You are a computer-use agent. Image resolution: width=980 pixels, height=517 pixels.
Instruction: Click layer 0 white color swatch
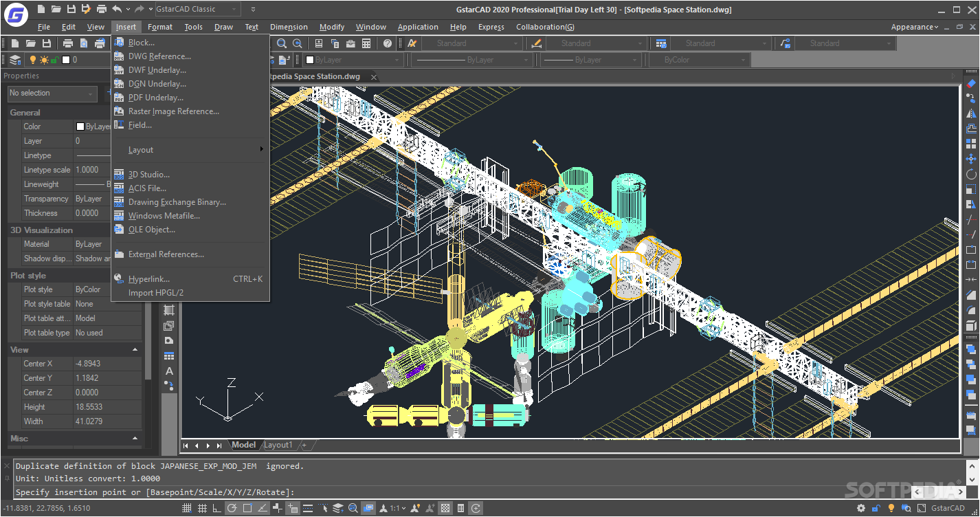pyautogui.click(x=66, y=60)
